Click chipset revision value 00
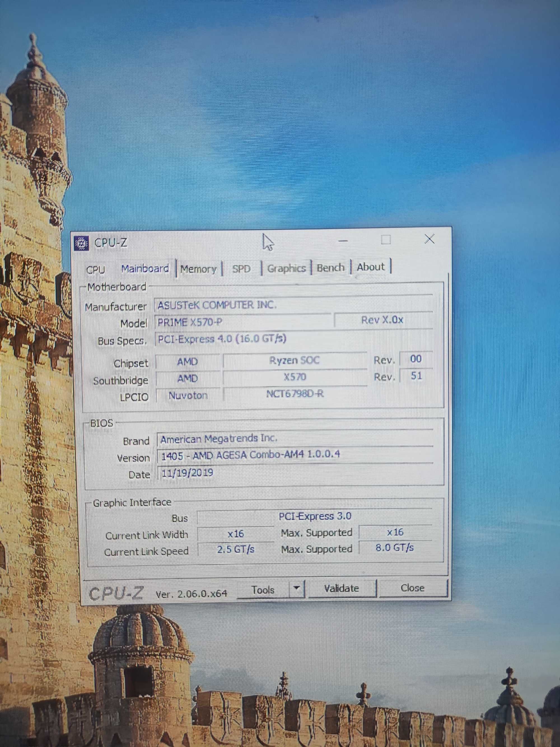This screenshot has width=560, height=747. coord(416,359)
